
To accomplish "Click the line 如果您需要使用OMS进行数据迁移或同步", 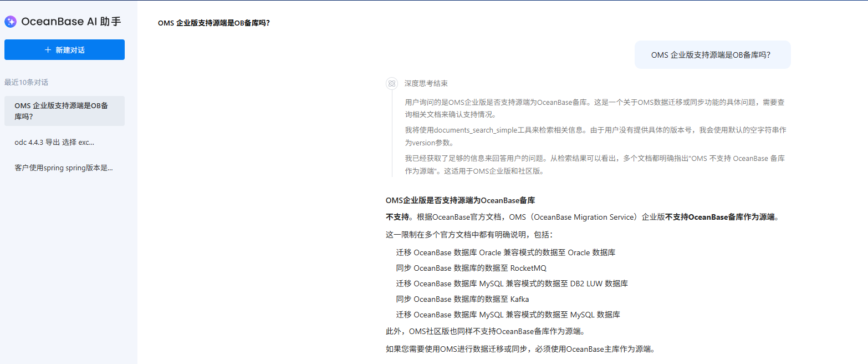I will tap(522, 350).
